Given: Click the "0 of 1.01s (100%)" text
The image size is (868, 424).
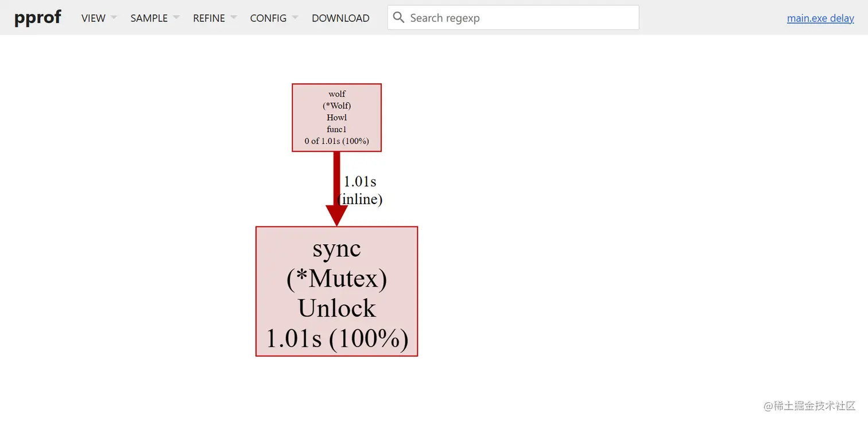Looking at the screenshot, I should click(336, 141).
